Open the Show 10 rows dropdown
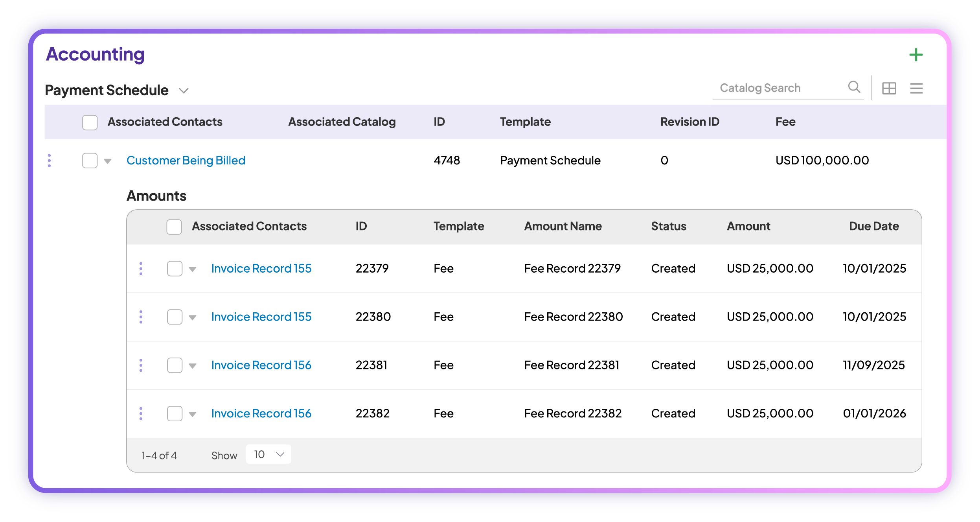The width and height of the screenshot is (980, 522). 269,454
